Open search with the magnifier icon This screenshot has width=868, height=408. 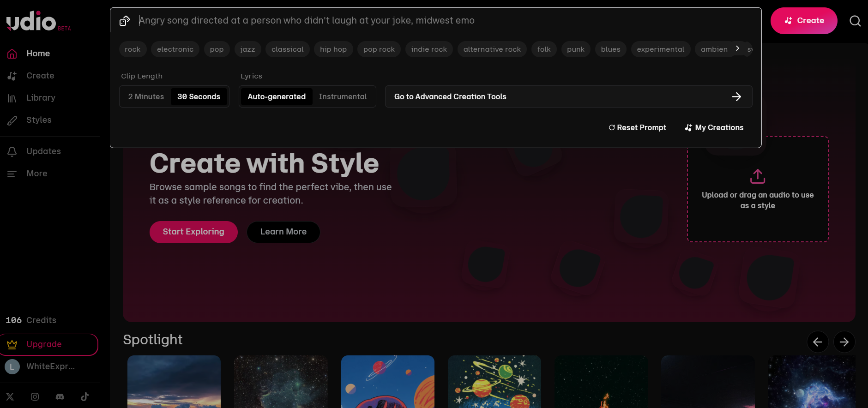coord(855,21)
